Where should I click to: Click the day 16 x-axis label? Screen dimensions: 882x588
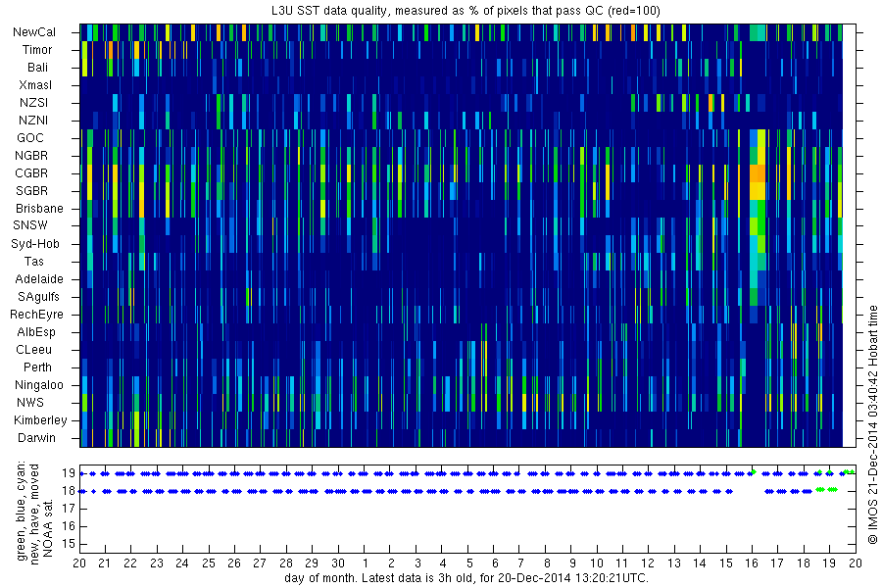click(752, 563)
